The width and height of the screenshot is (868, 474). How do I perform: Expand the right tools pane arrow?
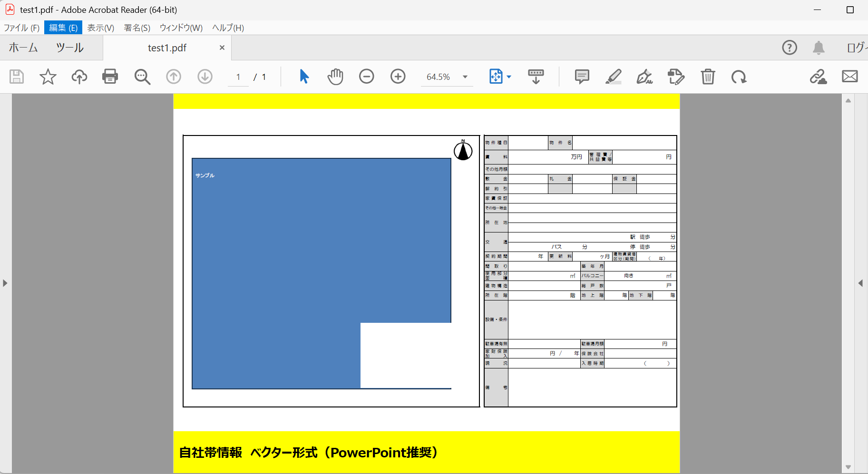coord(860,283)
